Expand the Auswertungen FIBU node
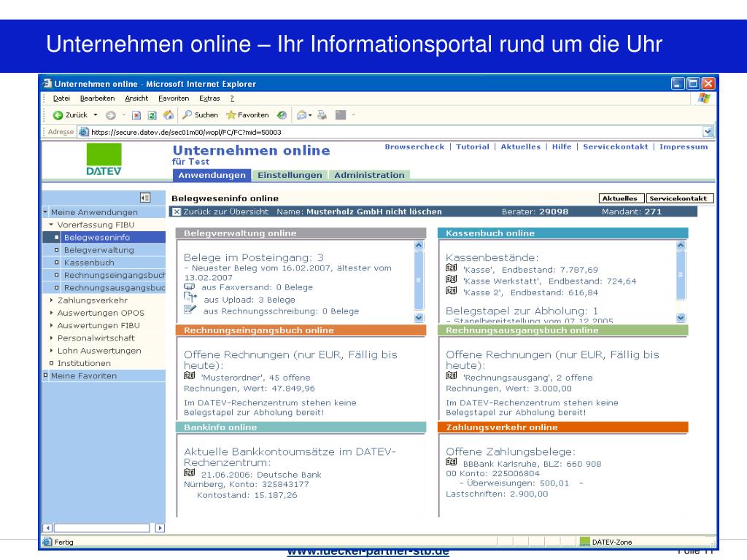747x560 pixels. 52,325
